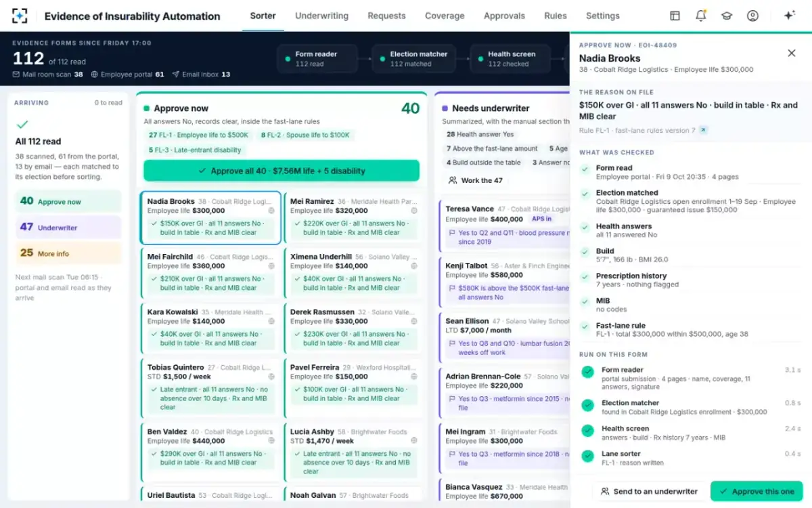Click the checkmark next to Prescription history

point(585,276)
